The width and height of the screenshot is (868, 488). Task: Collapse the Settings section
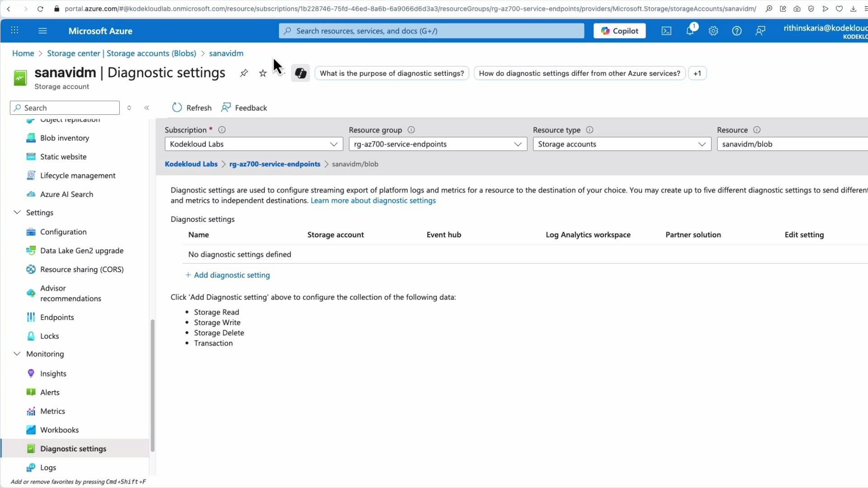click(x=17, y=212)
